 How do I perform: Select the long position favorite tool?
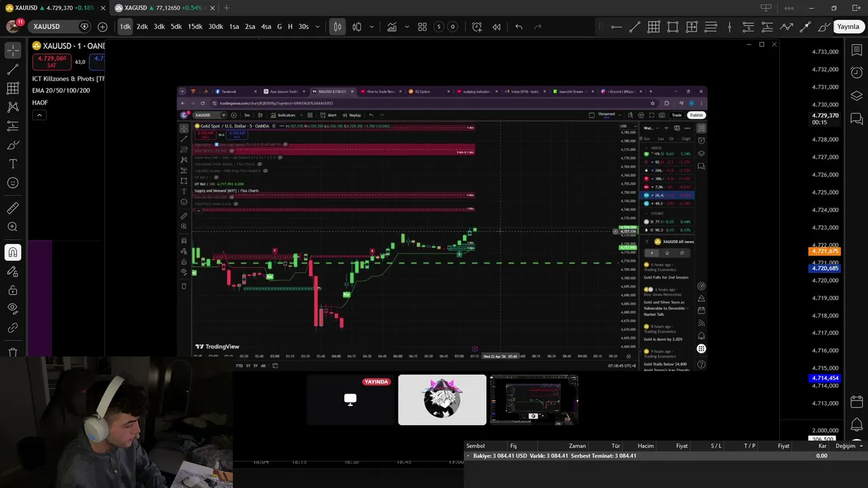tap(768, 26)
